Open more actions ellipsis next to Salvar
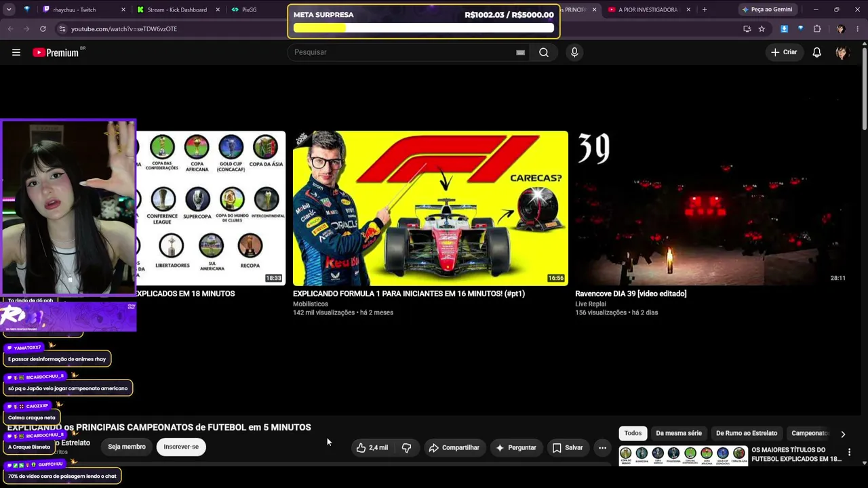 coord(602,447)
